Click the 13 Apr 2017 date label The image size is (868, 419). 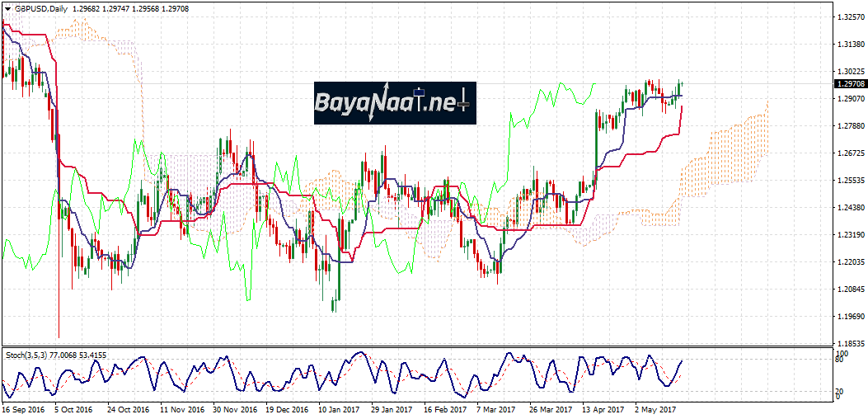point(602,408)
